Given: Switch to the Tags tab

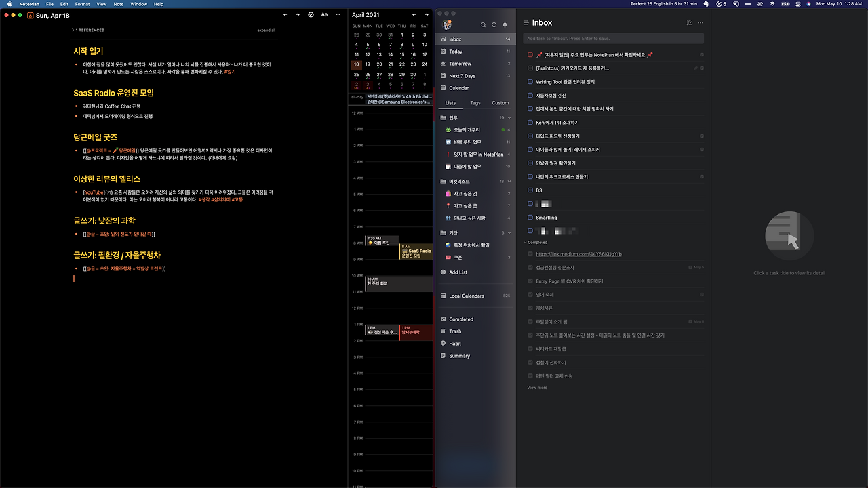Looking at the screenshot, I should tap(475, 103).
